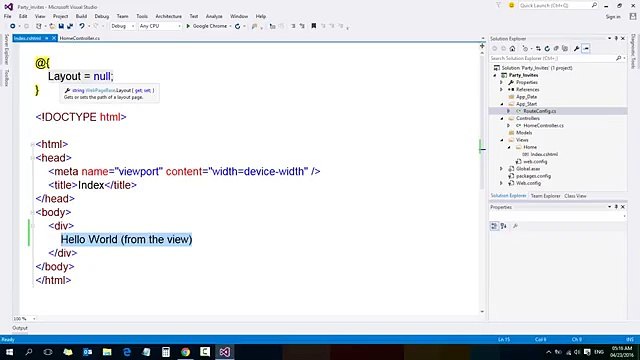Image resolution: width=640 pixels, height=360 pixels.
Task: Collapse the Views folder
Action: (502, 140)
